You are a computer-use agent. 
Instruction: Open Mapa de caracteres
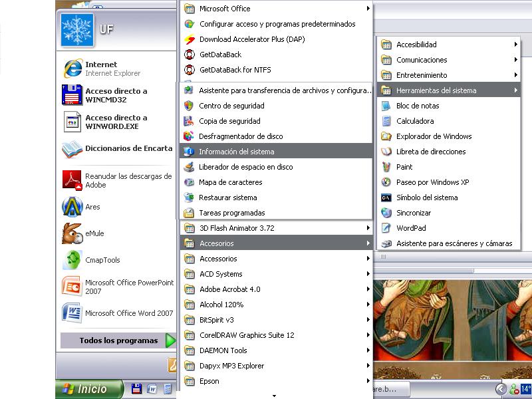click(x=230, y=182)
